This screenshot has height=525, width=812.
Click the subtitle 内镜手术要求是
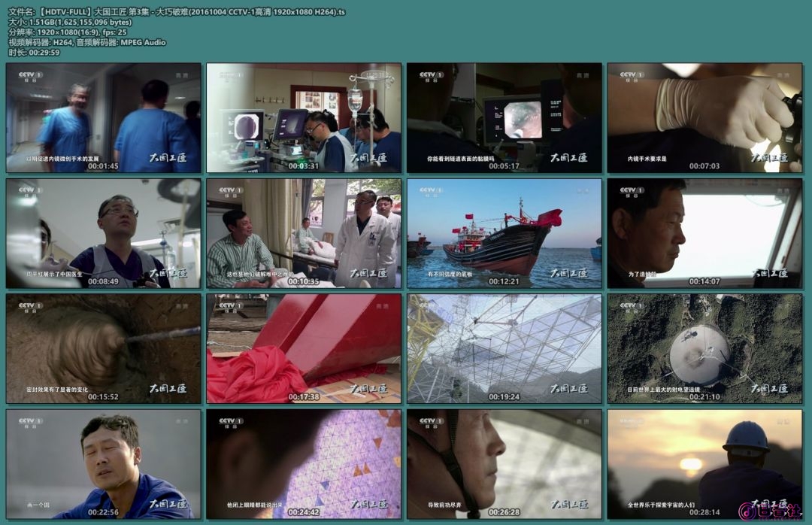click(647, 159)
